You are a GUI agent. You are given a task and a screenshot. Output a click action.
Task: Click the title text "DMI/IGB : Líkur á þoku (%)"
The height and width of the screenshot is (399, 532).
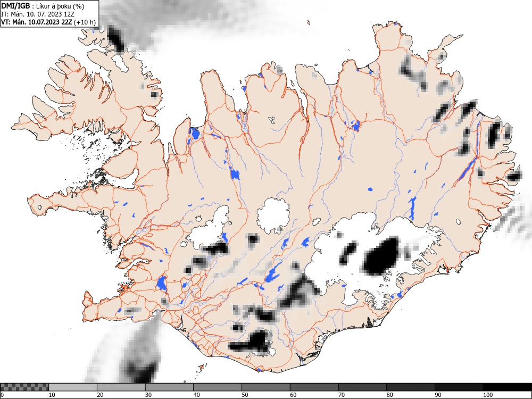(43, 6)
